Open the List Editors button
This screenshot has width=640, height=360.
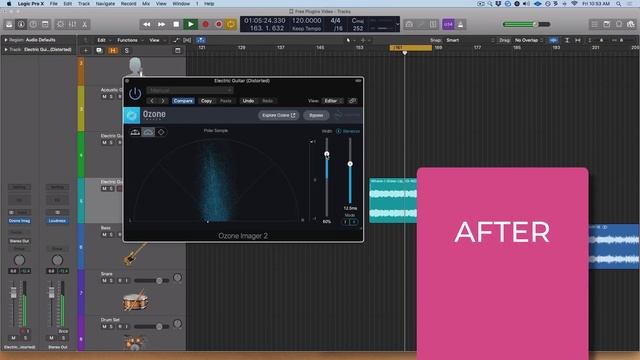[595, 24]
